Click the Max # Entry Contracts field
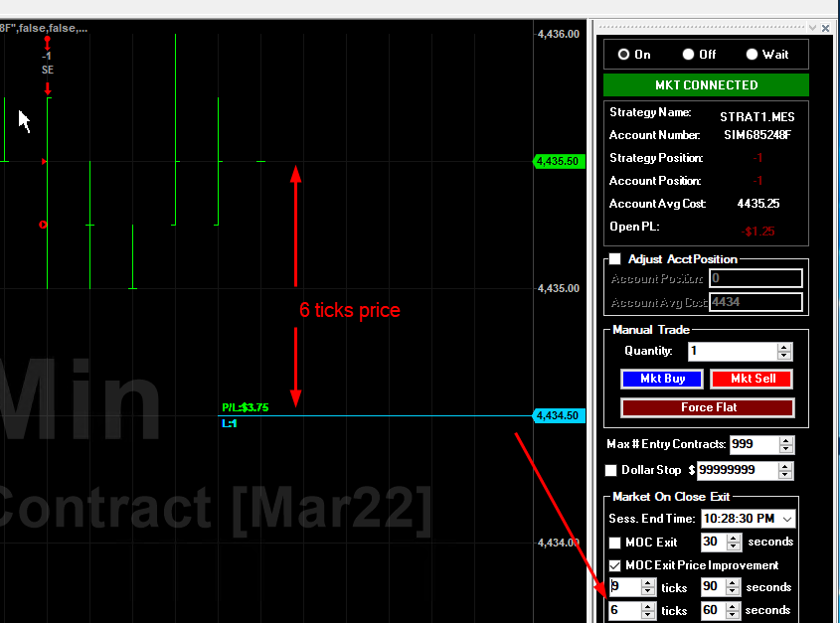Viewport: 840px width, 623px height. (x=753, y=445)
